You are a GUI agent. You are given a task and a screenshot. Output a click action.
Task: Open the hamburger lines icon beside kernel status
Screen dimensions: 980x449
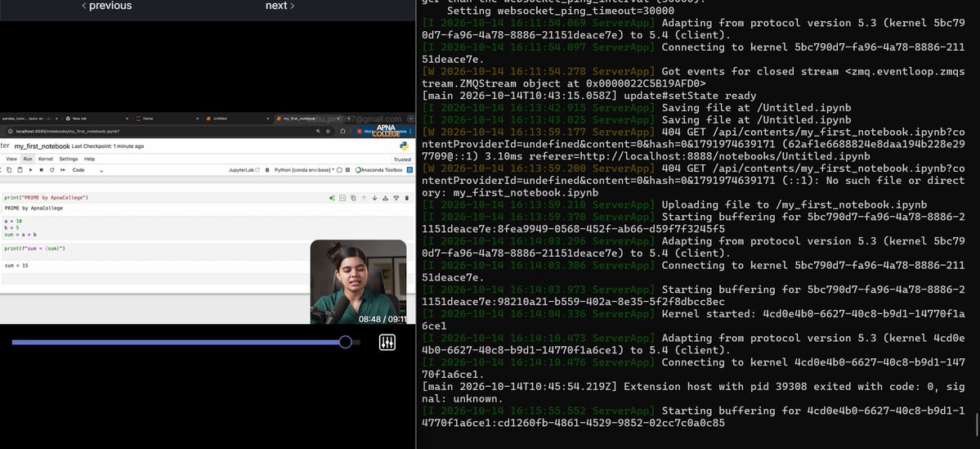(x=347, y=170)
